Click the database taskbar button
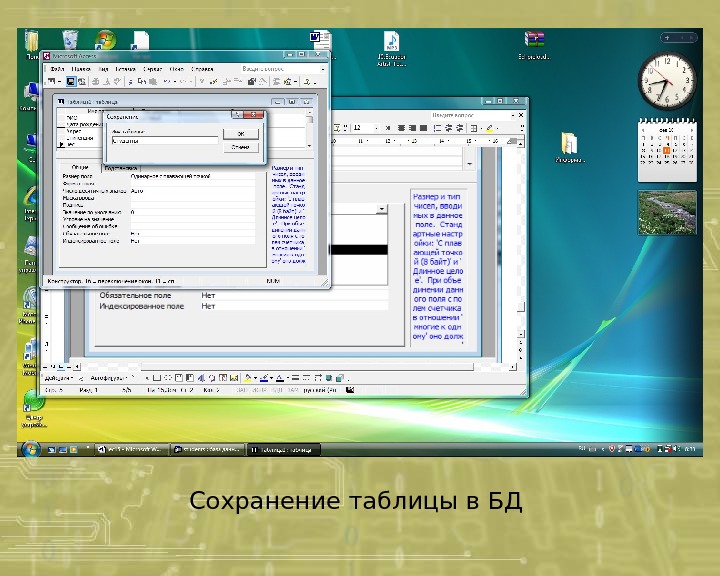720x576 pixels. [208, 450]
